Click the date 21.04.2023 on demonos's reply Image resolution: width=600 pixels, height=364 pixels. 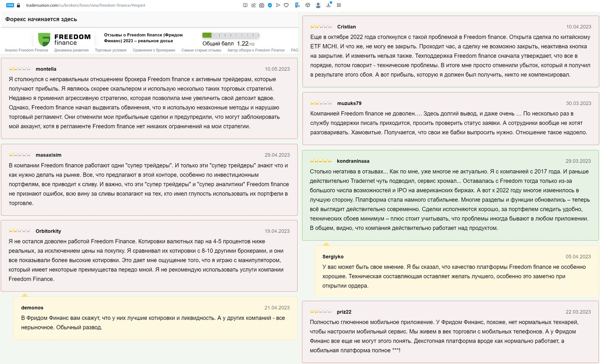pos(277,308)
